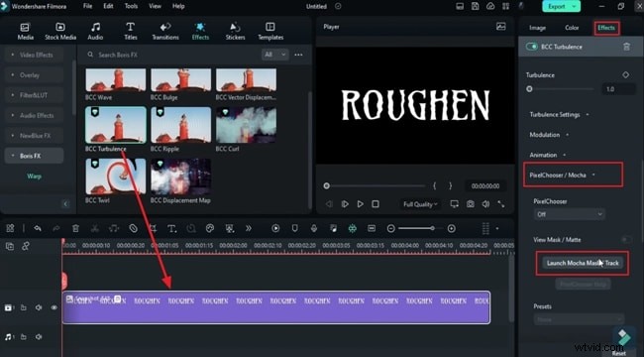
Task: Click the timeline zoom out minus button
Action: (x=391, y=228)
